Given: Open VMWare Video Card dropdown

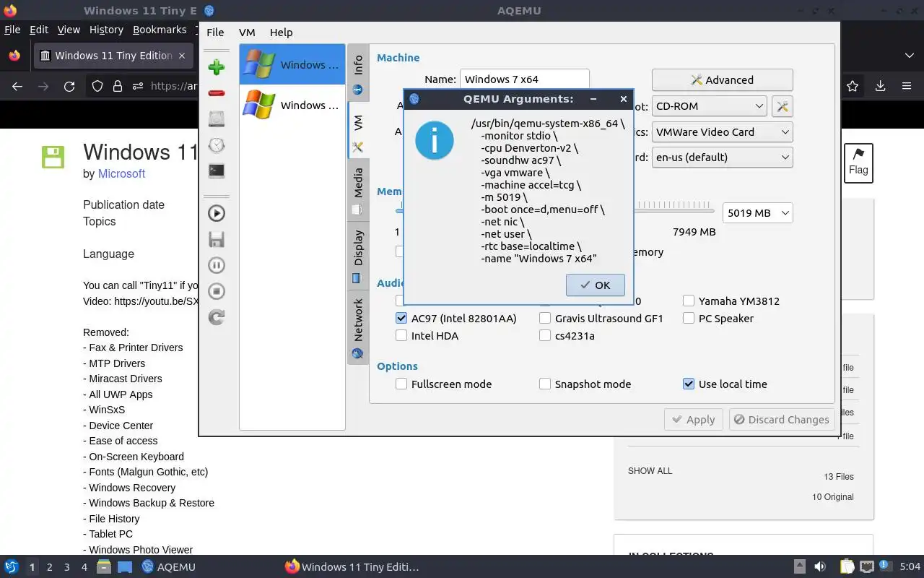Looking at the screenshot, I should (x=722, y=132).
